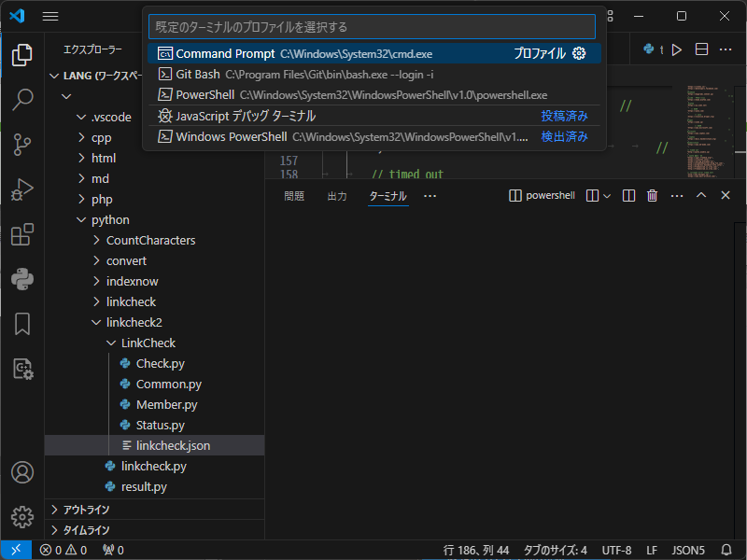
Task: Expand the CountCharacters folder
Action: click(150, 240)
